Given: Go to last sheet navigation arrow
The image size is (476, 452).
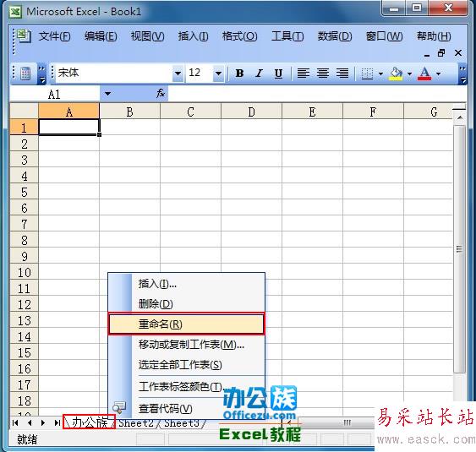Looking at the screenshot, I should 57,422.
